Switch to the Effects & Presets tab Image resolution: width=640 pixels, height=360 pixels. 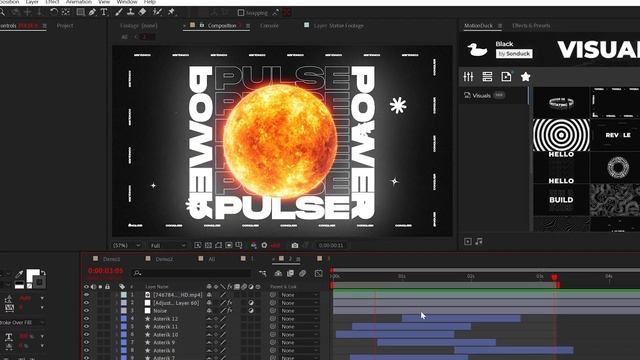[x=531, y=26]
